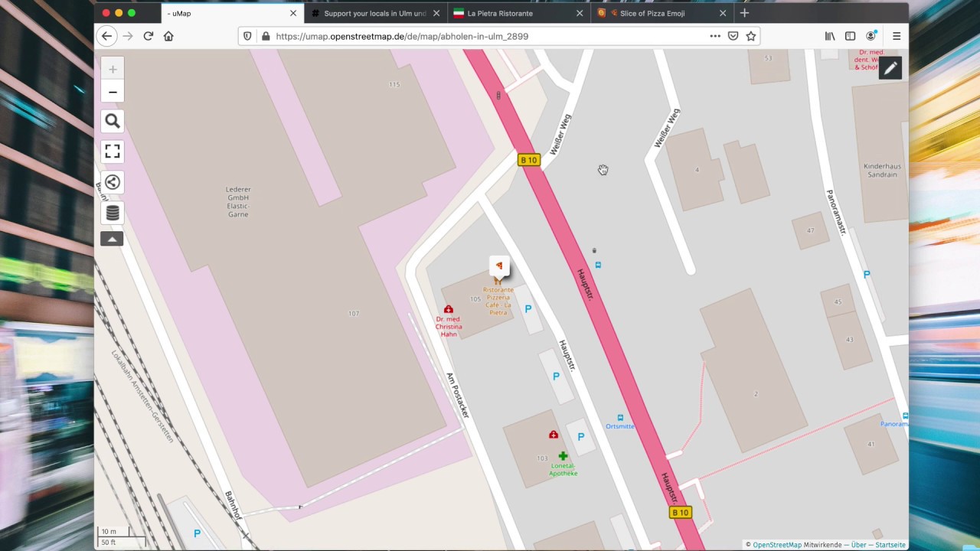The height and width of the screenshot is (551, 980).
Task: Click the parking symbol near the Bahnhof
Action: point(197,533)
